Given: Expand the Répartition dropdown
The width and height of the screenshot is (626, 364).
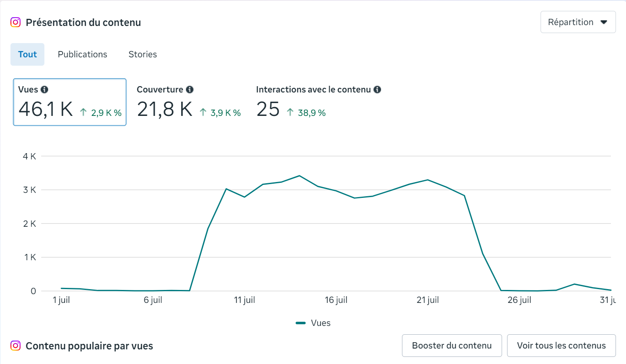Looking at the screenshot, I should coord(578,22).
